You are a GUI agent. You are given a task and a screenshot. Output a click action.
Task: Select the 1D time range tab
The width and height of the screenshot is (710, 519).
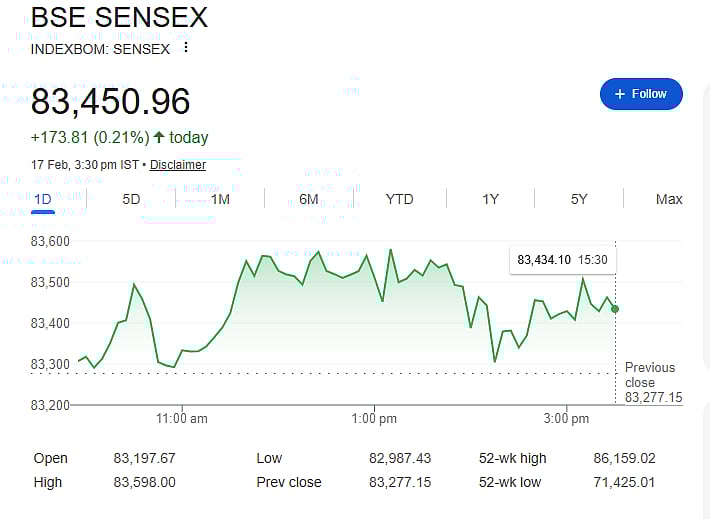click(x=43, y=199)
